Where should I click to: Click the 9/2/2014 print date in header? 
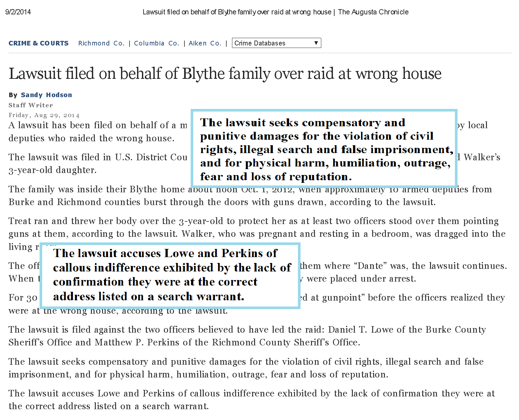[18, 12]
